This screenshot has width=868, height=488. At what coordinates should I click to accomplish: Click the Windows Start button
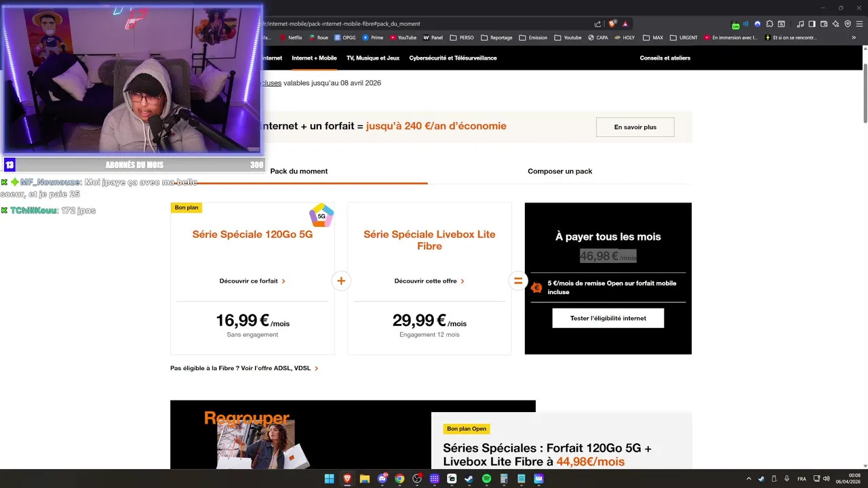(x=329, y=479)
